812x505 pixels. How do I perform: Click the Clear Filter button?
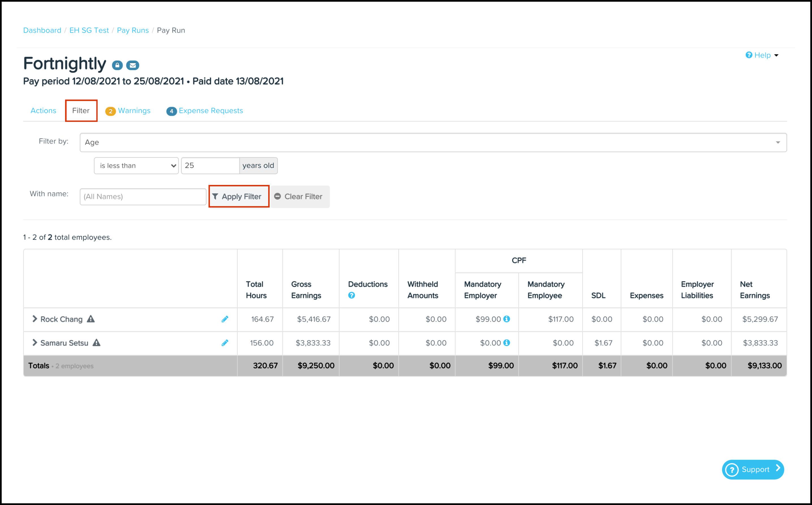tap(300, 197)
